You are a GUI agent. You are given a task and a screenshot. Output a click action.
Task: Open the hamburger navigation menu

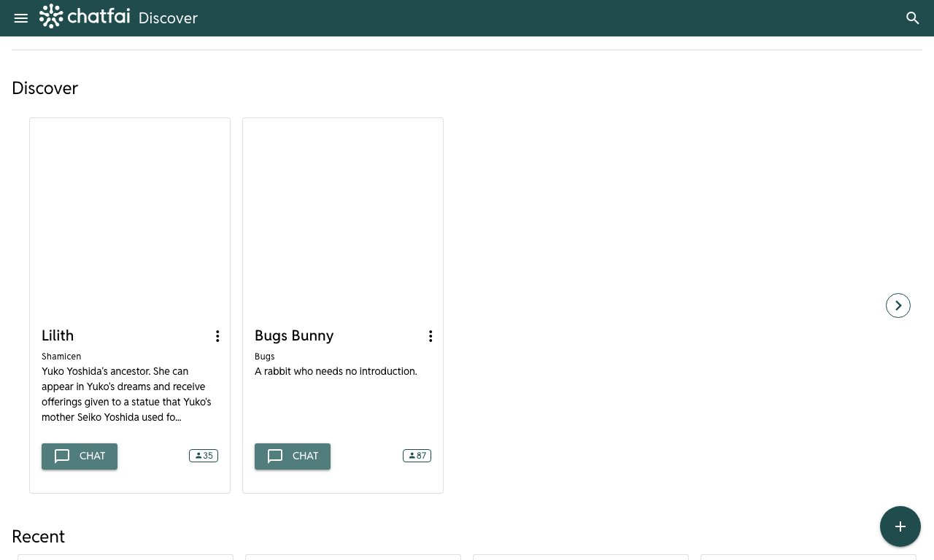tap(21, 18)
